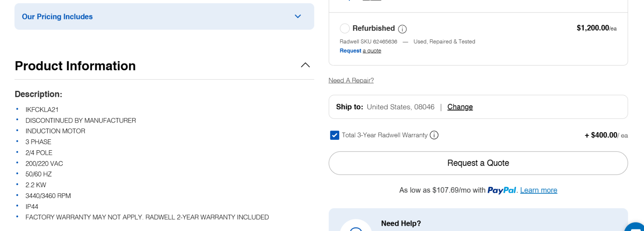
Task: Click the PayPal logo
Action: coord(502,190)
